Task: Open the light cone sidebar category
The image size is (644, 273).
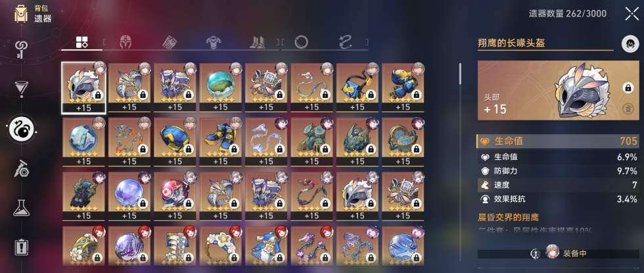Action: pyautogui.click(x=21, y=89)
